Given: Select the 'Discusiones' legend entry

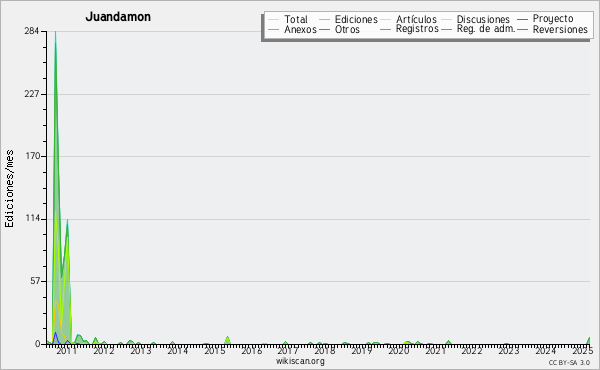Looking at the screenshot, I should coord(483,19).
